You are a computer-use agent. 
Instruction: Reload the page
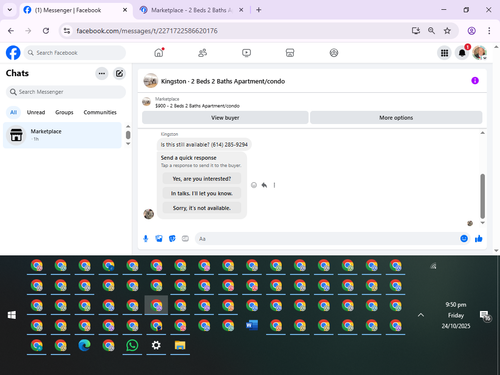coord(46,31)
